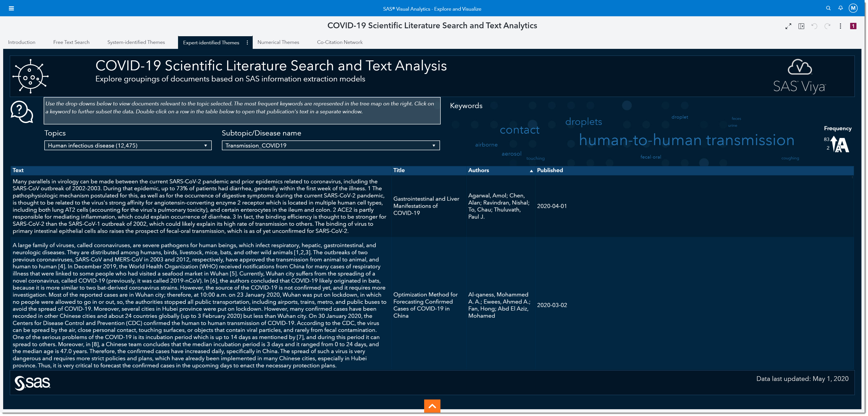Maximize report with the expand arrows icon
This screenshot has width=868, height=416.
click(788, 26)
